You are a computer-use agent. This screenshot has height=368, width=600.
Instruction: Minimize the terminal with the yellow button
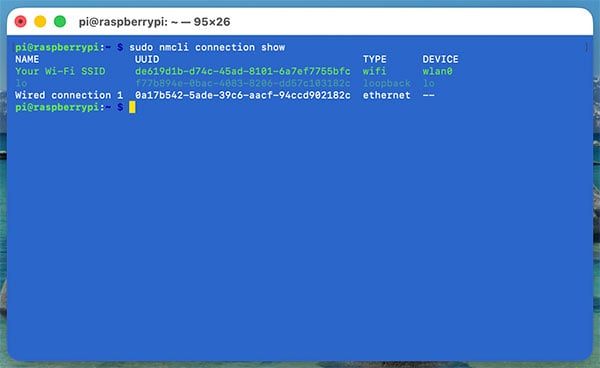coord(40,21)
